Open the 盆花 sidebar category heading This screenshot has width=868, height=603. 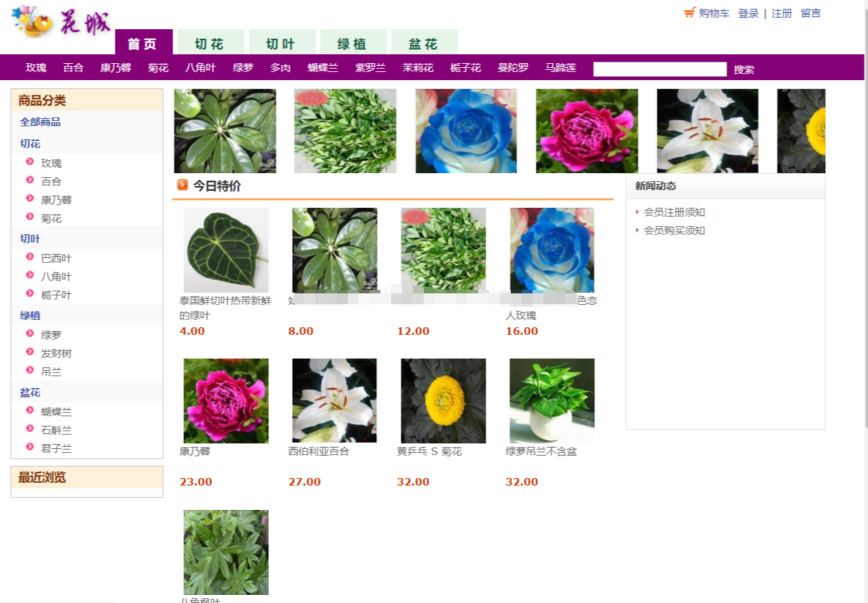[30, 392]
